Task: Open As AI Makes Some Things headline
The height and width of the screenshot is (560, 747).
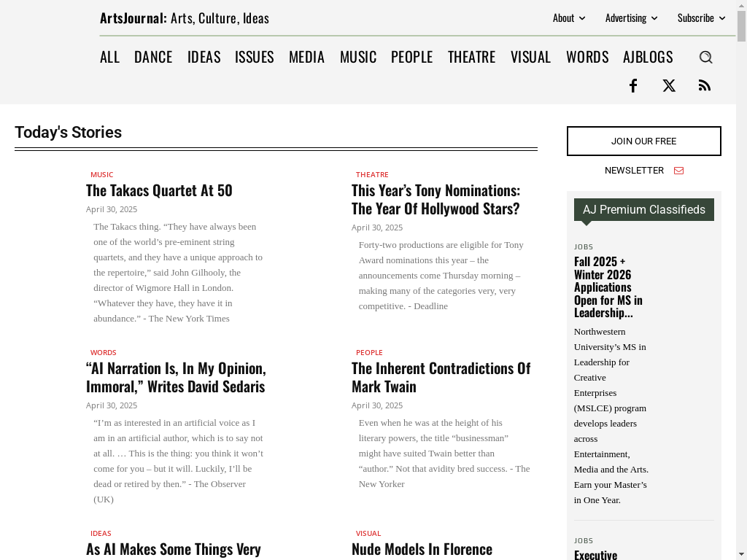Action: click(x=174, y=549)
